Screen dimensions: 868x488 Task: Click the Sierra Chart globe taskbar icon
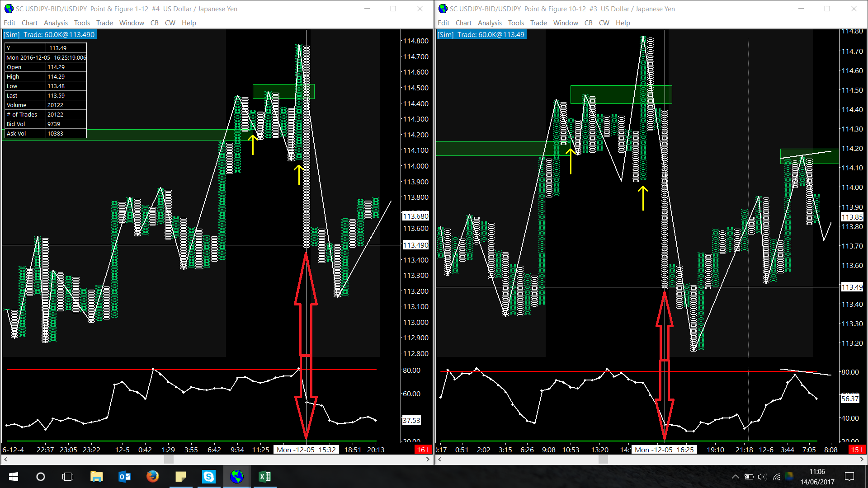point(236,477)
